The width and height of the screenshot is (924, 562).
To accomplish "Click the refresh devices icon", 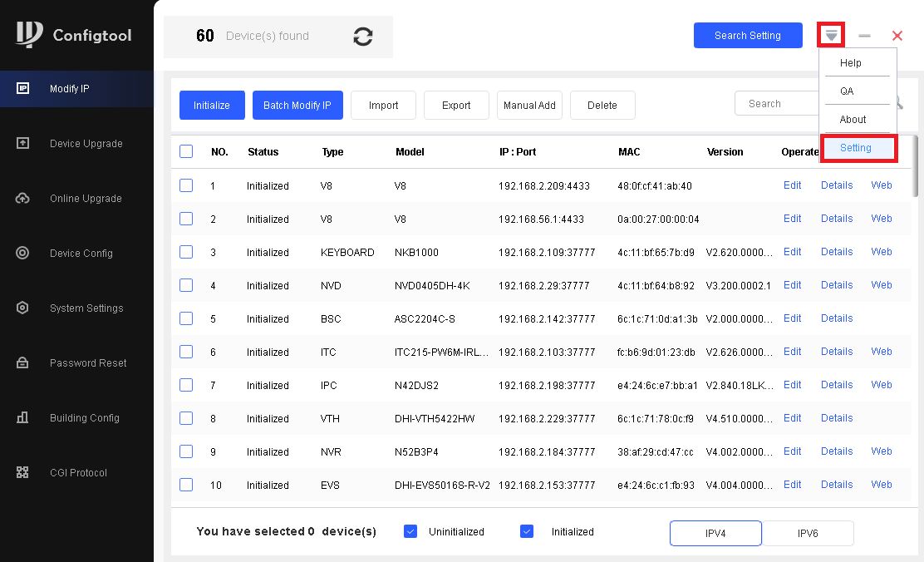I will [x=362, y=37].
